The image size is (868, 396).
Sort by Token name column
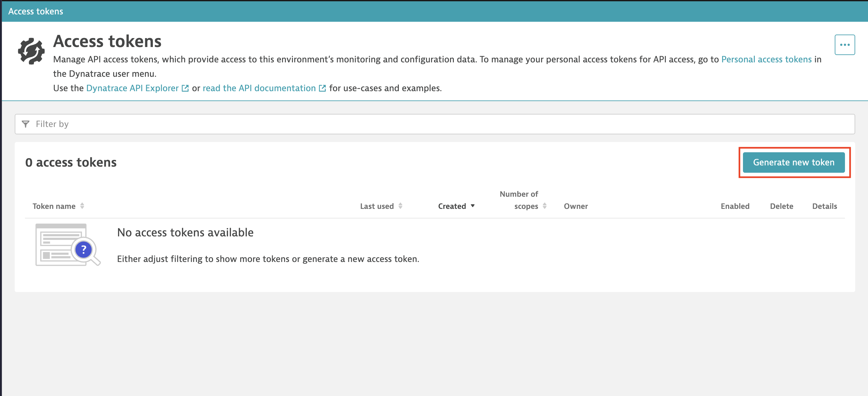(58, 206)
